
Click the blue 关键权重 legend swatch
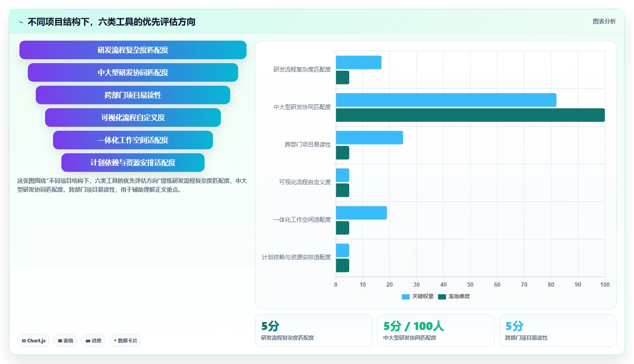point(406,297)
